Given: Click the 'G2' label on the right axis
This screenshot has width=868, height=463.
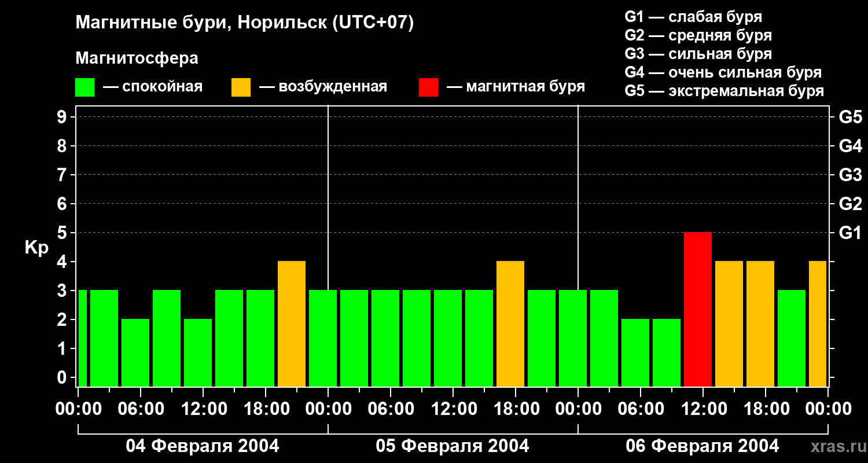Looking at the screenshot, I should 850,204.
